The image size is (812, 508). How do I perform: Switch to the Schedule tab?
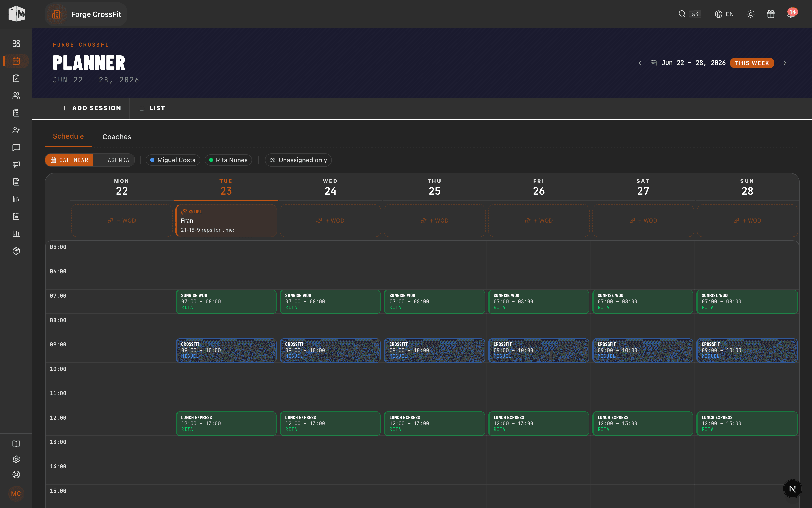(x=68, y=136)
